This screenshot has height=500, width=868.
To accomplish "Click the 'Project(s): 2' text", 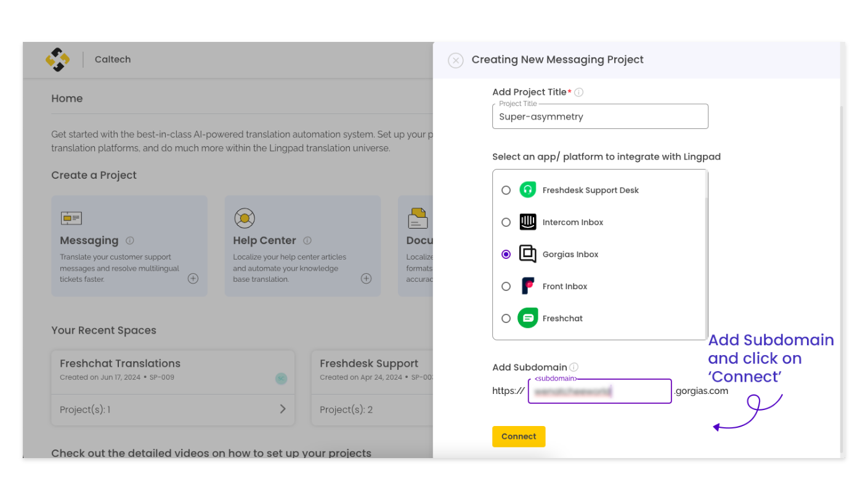I will pos(346,410).
